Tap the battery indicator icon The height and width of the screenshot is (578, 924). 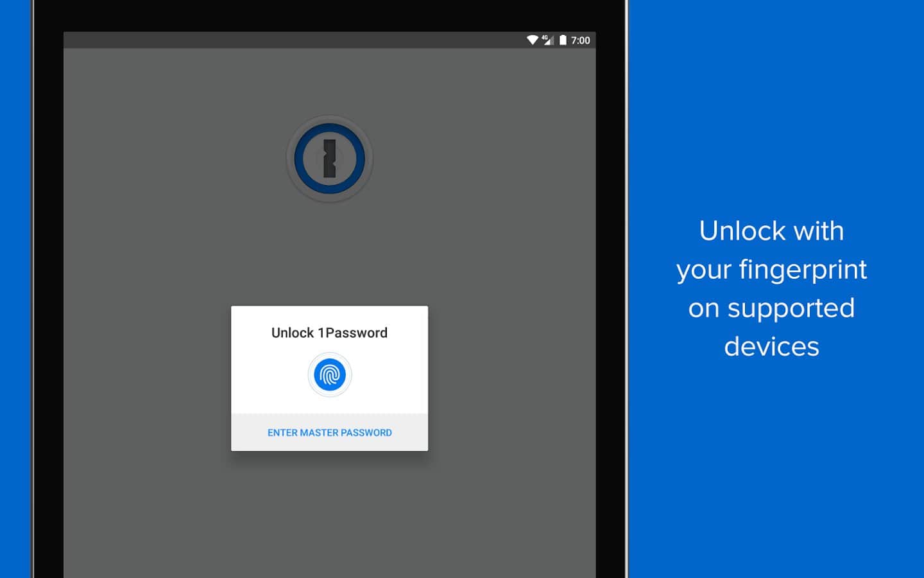point(563,40)
